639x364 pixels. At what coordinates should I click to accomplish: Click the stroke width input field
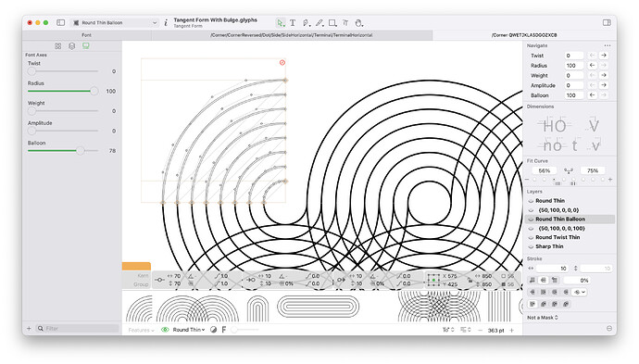tap(553, 269)
